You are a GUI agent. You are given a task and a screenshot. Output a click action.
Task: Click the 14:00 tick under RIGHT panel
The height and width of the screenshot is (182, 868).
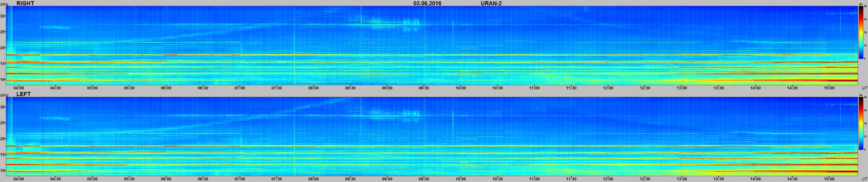(755, 88)
